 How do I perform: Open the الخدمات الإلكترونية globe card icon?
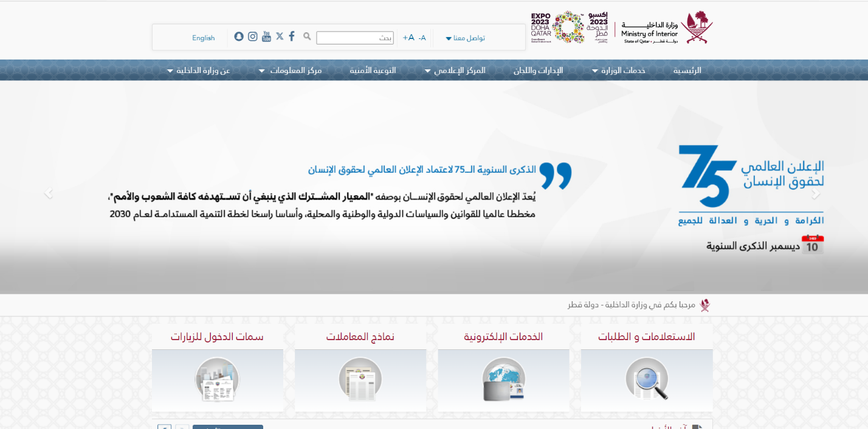pos(503,378)
